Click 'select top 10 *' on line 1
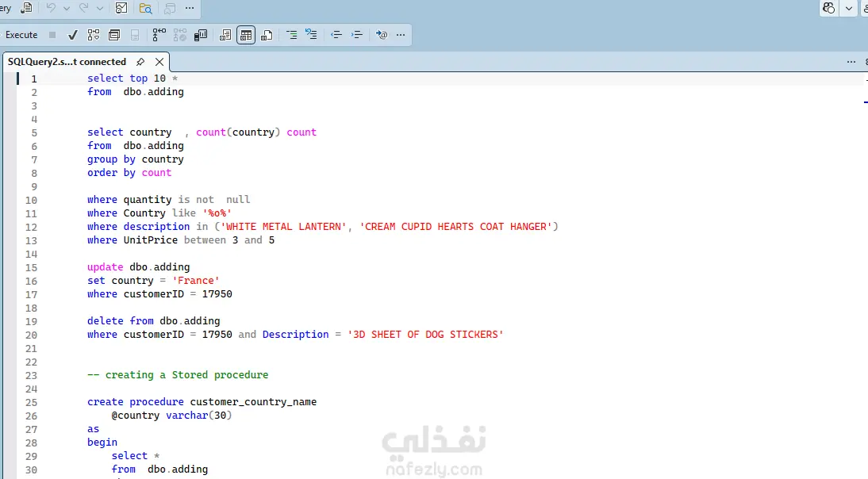 pyautogui.click(x=133, y=79)
